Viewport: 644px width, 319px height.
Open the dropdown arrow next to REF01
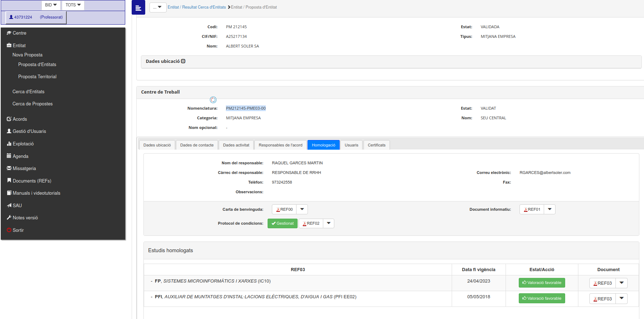click(x=550, y=209)
